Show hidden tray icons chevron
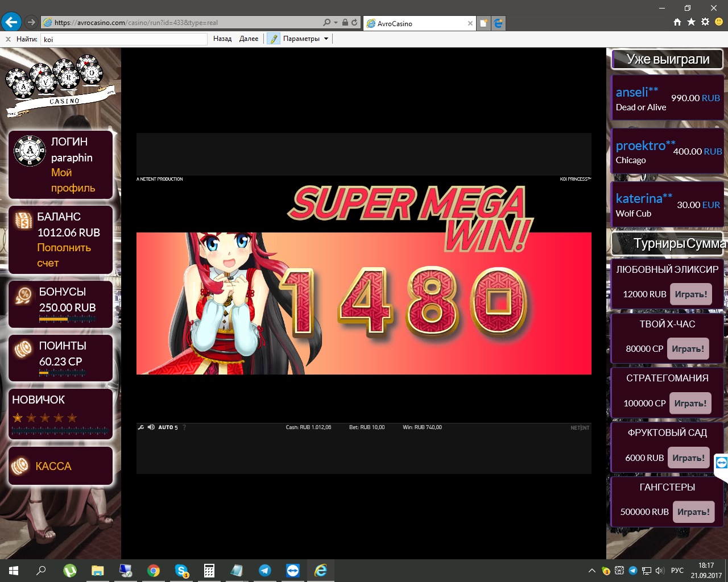Screen dimensions: 728x582 pyautogui.click(x=592, y=571)
